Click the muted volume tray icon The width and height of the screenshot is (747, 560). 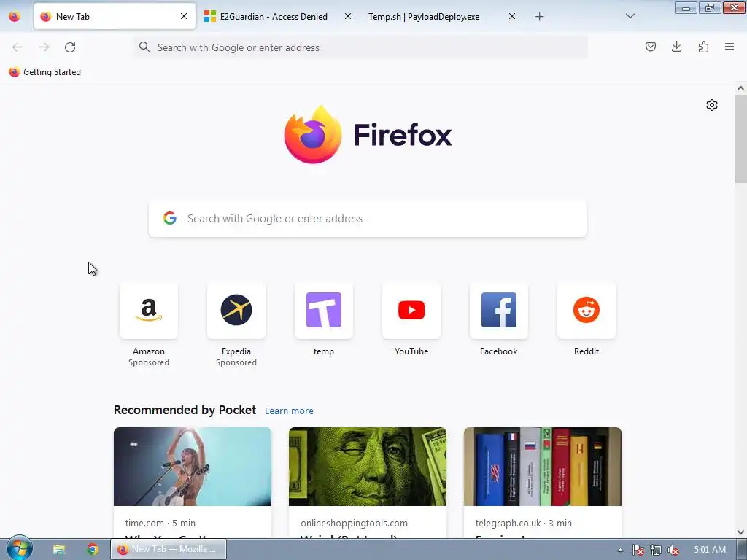(673, 550)
